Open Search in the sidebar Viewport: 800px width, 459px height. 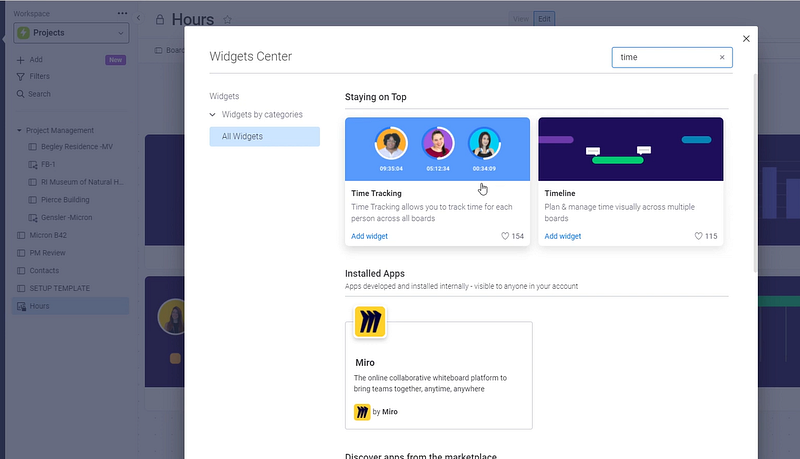point(34,94)
